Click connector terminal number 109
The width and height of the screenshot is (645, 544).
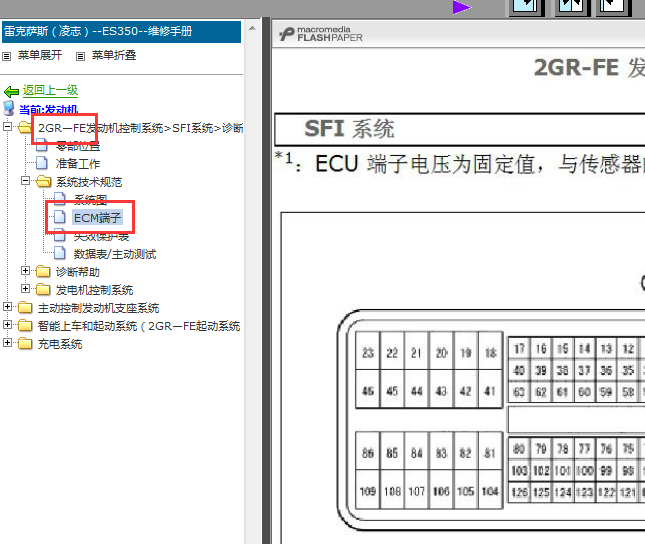[368, 491]
